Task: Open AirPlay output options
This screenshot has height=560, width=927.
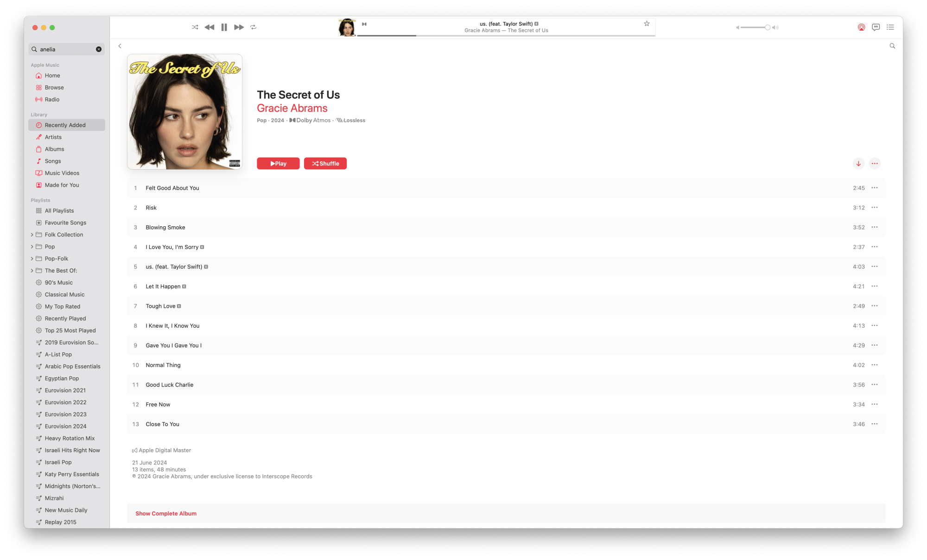Action: 861,27
